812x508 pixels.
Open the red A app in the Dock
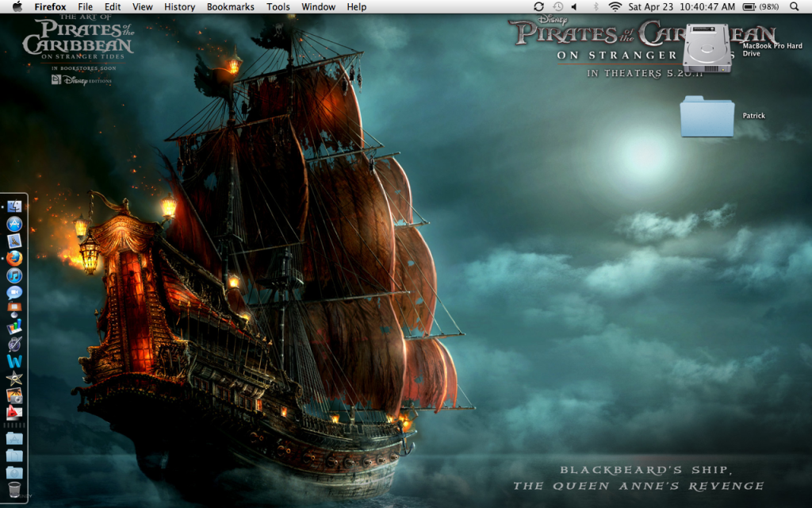point(14,413)
